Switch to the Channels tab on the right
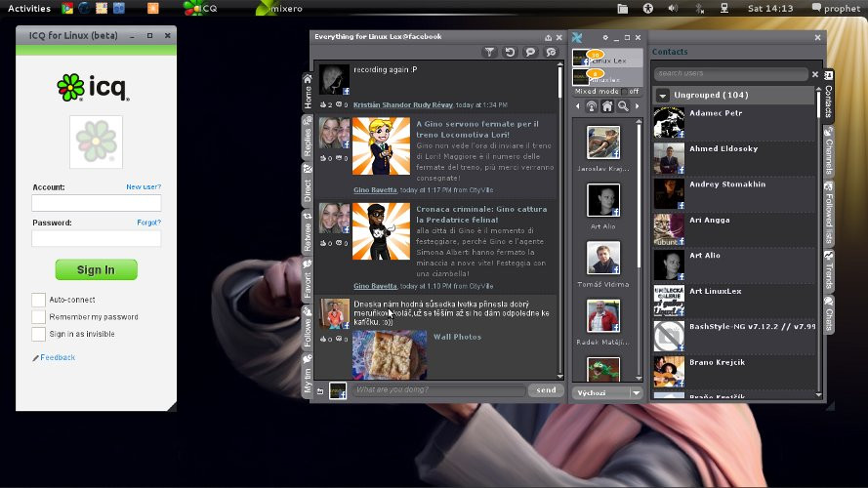Image resolution: width=868 pixels, height=488 pixels. pyautogui.click(x=829, y=150)
